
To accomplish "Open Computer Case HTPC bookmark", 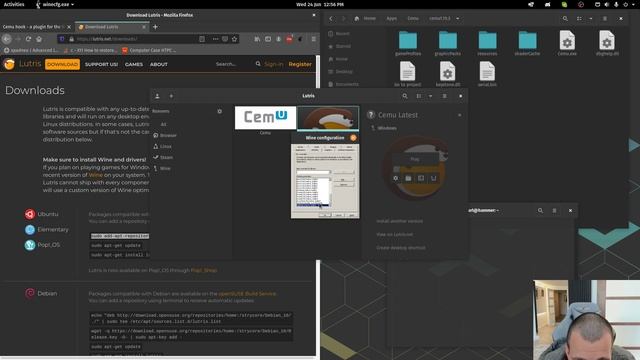I will [149, 50].
